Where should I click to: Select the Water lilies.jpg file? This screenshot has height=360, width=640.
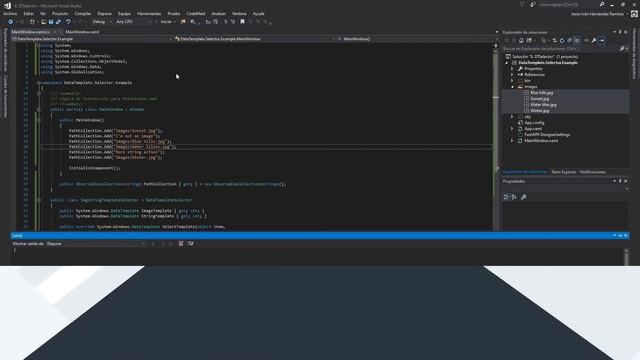(x=543, y=105)
